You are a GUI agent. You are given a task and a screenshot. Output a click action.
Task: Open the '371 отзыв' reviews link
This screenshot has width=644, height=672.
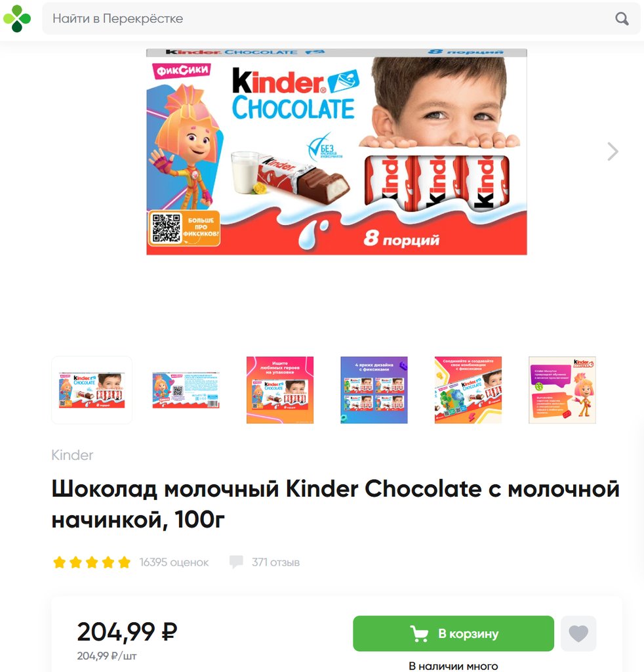[x=275, y=562]
